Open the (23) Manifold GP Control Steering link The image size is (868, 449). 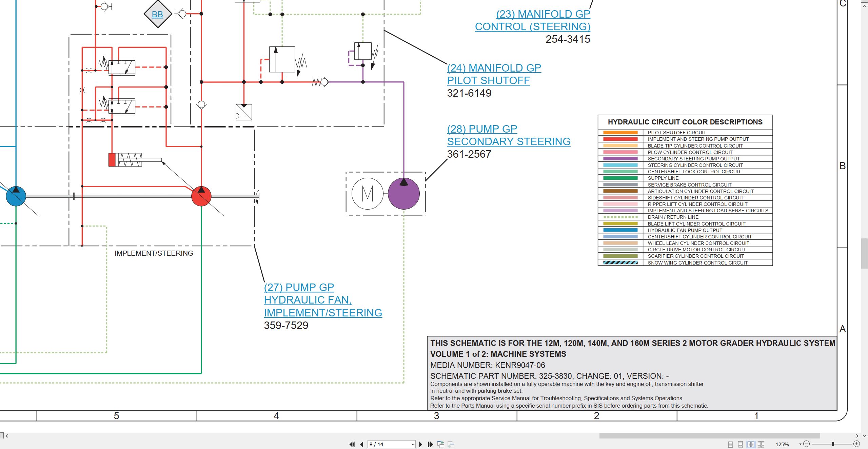point(533,20)
